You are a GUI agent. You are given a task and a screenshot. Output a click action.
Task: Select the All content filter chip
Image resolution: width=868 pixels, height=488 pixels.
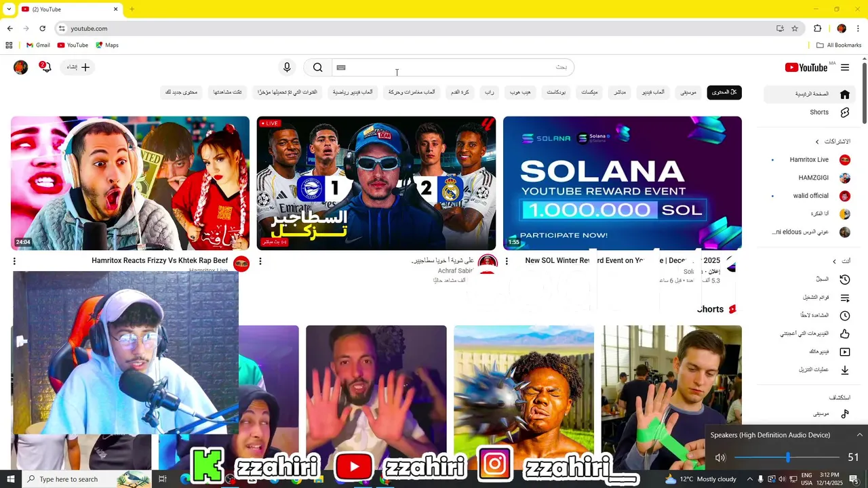coord(724,92)
